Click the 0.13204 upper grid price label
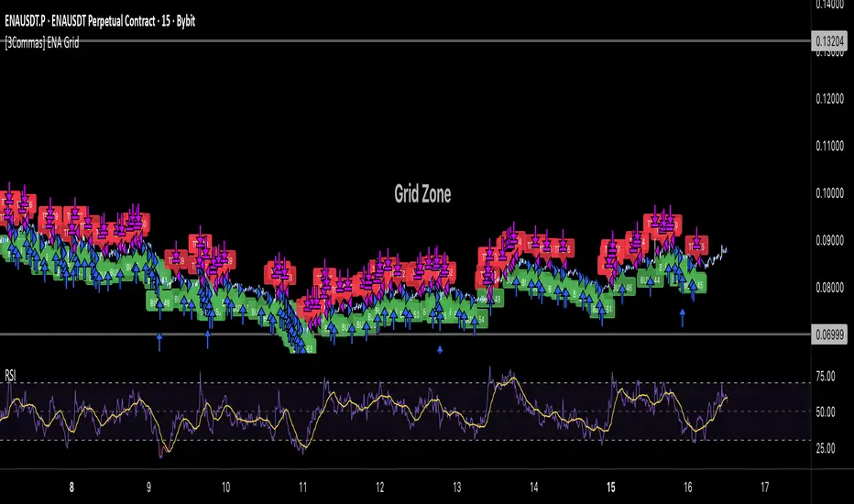 (829, 41)
